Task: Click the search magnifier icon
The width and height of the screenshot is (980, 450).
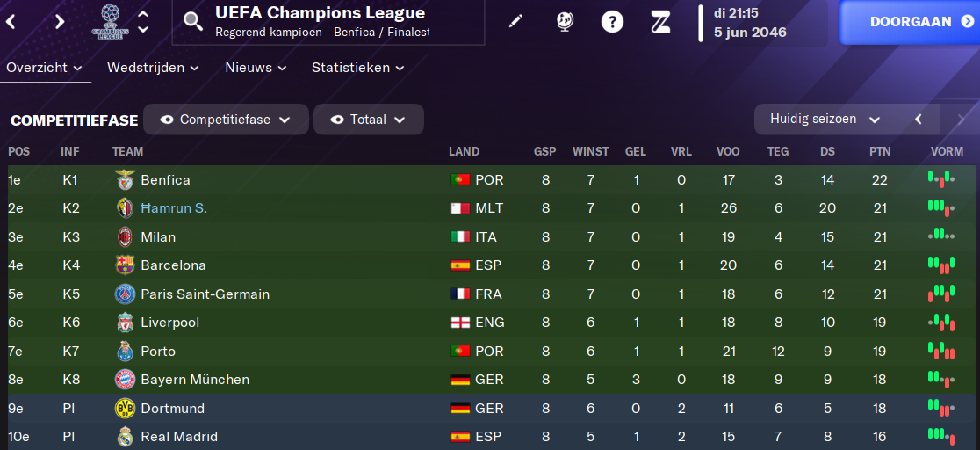Action: tap(193, 23)
